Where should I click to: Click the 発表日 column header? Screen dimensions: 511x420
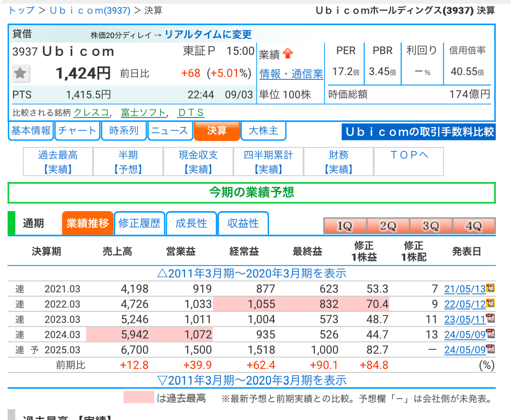(466, 251)
